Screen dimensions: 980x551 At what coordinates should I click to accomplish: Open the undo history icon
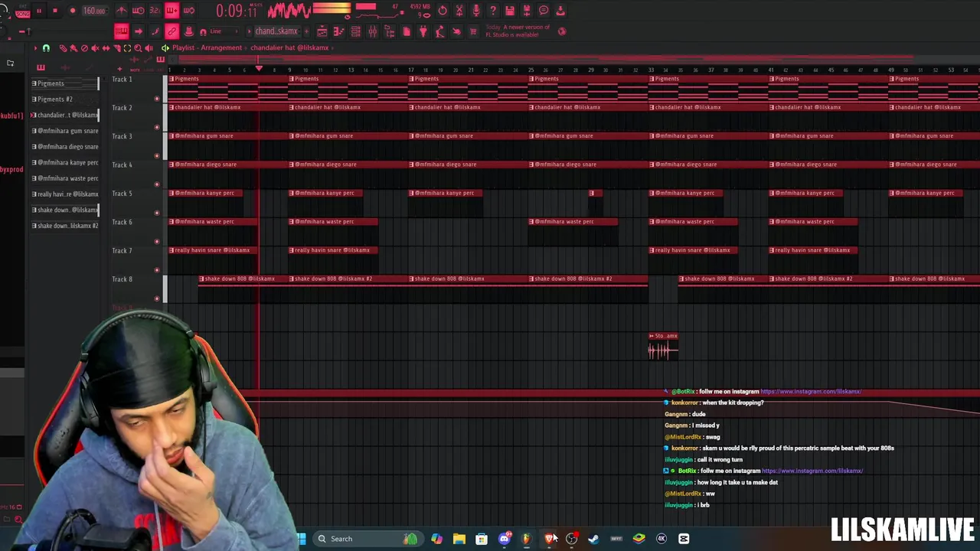[x=443, y=10]
